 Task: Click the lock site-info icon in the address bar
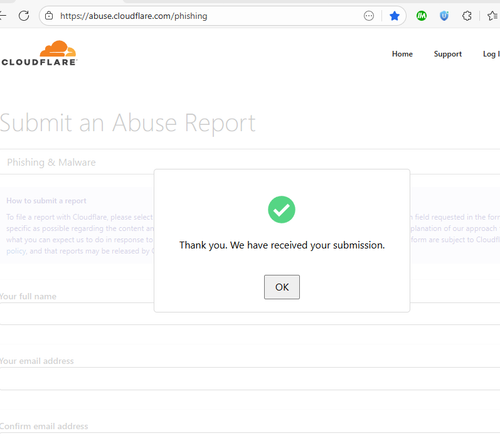coord(49,16)
